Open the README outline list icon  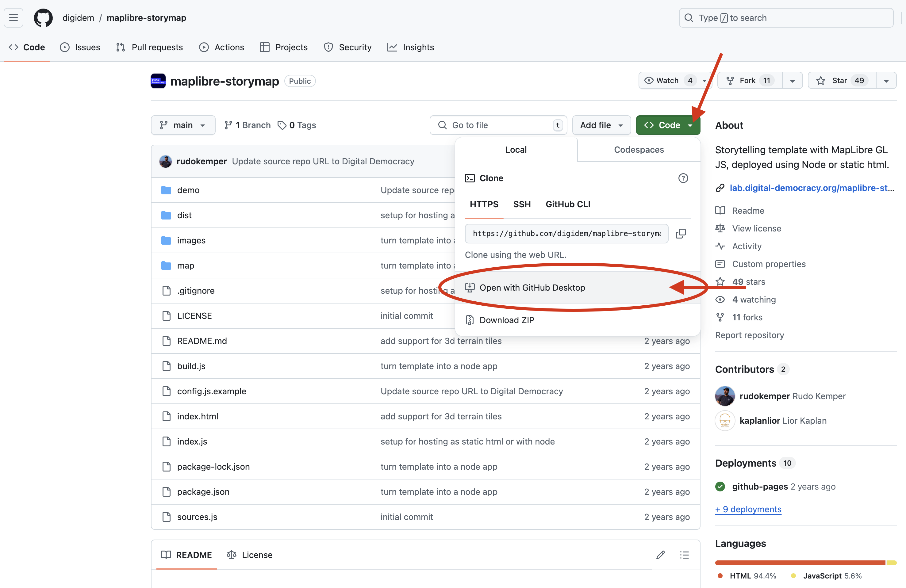coord(684,555)
